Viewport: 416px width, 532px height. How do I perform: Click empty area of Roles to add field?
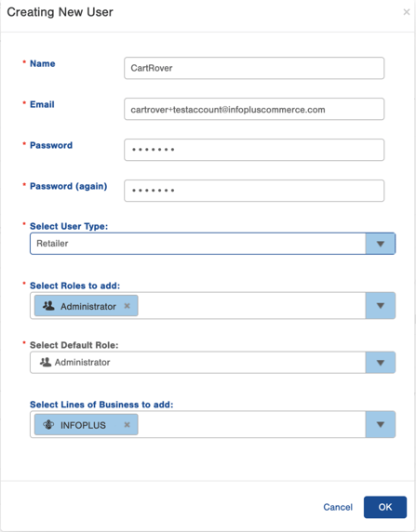[x=251, y=306]
